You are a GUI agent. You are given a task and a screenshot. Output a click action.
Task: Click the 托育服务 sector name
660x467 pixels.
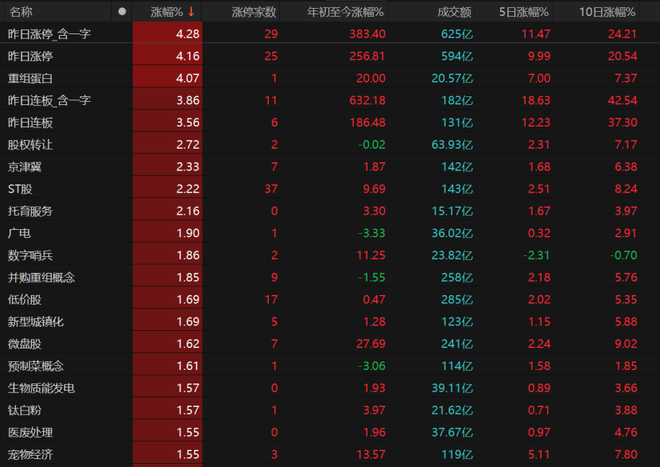pos(31,211)
